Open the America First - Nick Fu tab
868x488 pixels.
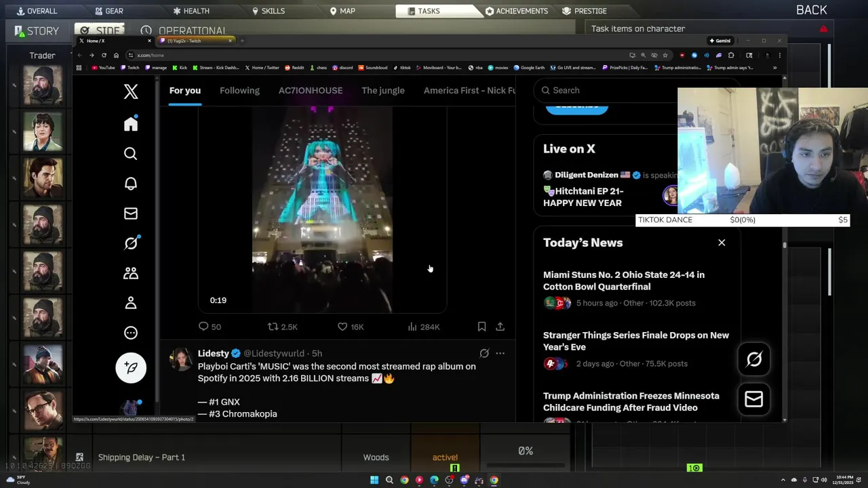(x=469, y=90)
